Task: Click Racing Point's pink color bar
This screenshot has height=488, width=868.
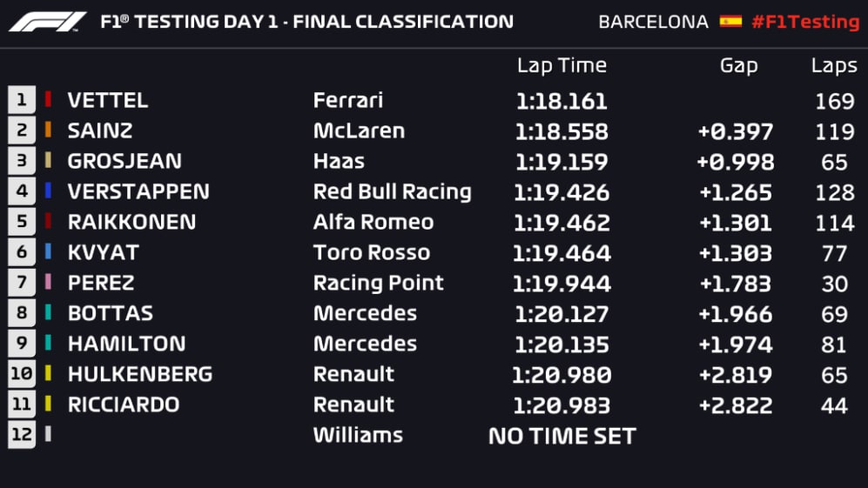Action: pos(48,283)
